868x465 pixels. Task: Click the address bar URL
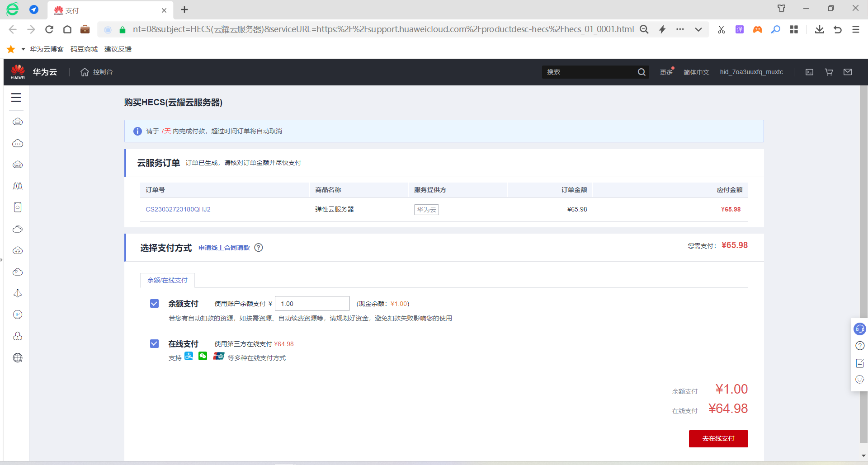[x=383, y=29]
